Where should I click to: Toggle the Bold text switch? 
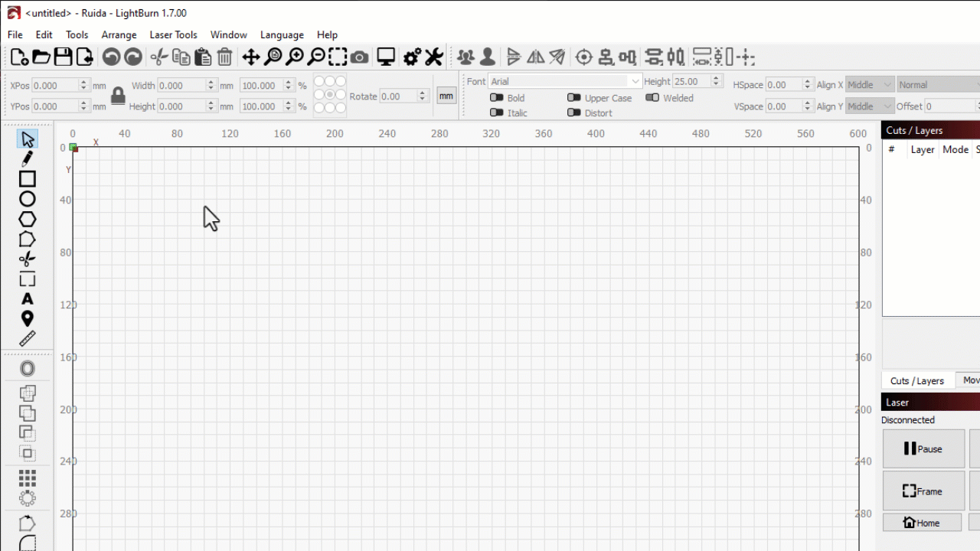[497, 98]
